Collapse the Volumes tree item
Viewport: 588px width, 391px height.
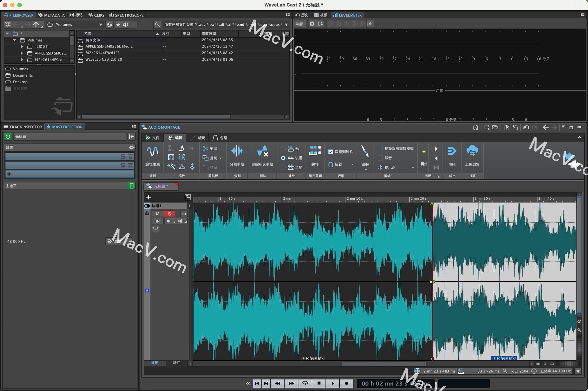[14, 40]
